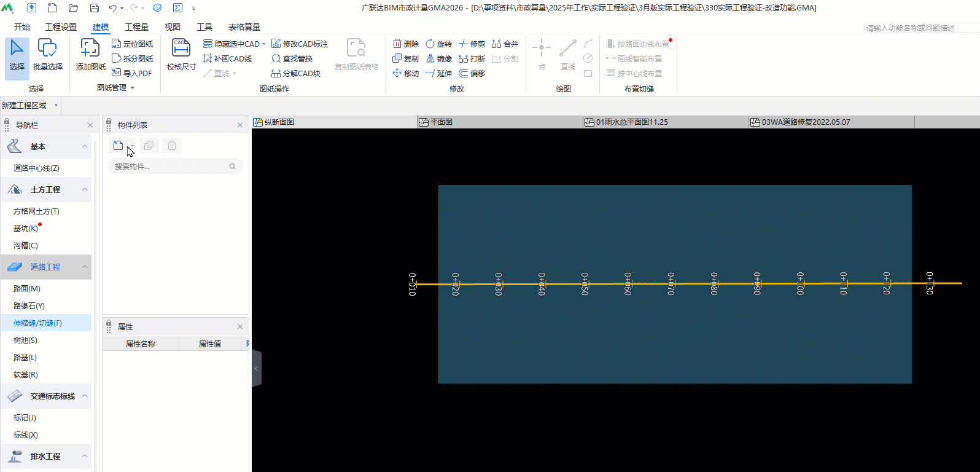Switch to 03WA道路修复2022.05.07 drawing tab
980x472 pixels.
832,122
